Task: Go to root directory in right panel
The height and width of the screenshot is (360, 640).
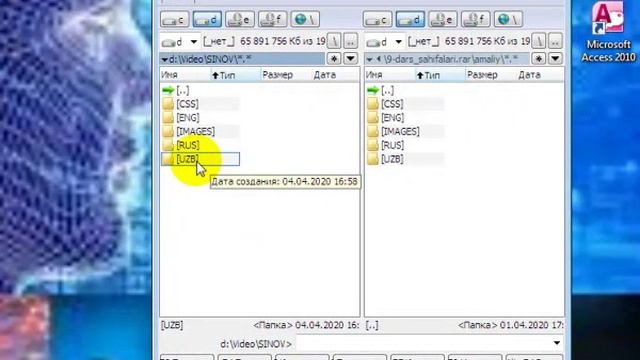Action: 539,41
